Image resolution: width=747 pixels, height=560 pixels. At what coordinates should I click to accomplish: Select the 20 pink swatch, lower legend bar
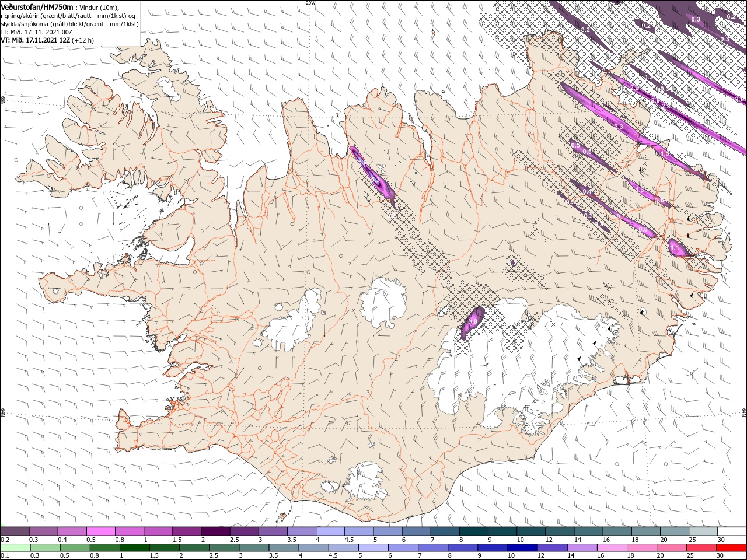(x=672, y=548)
